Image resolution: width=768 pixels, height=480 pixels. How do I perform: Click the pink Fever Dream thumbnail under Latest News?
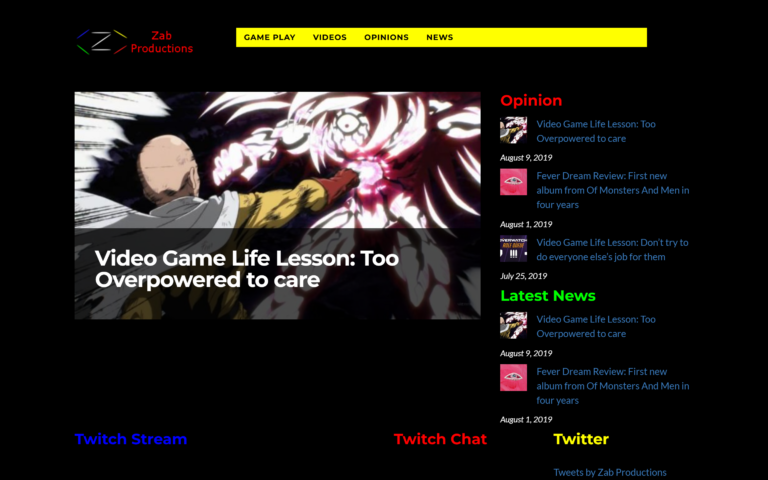[513, 377]
